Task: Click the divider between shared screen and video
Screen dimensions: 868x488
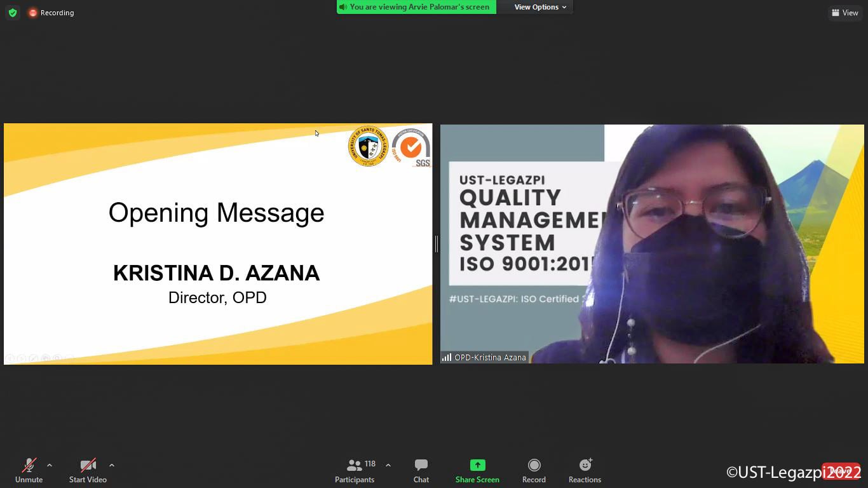Action: tap(437, 244)
